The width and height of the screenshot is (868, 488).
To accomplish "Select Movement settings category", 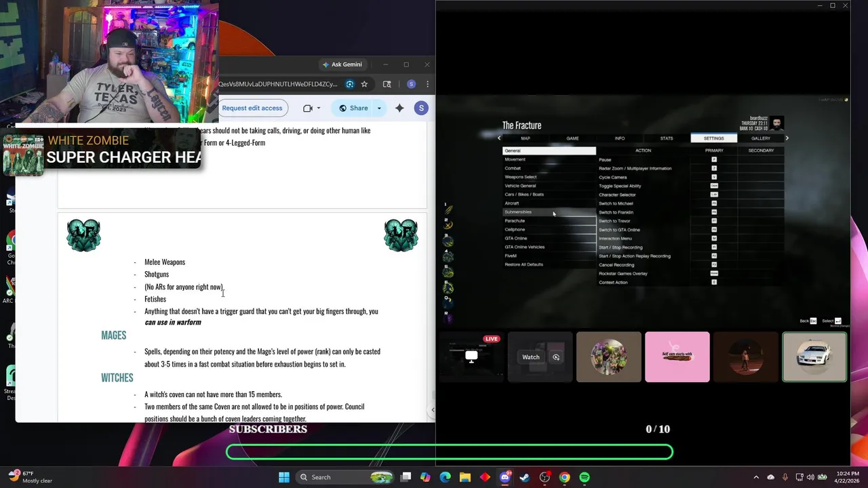I will coord(549,159).
